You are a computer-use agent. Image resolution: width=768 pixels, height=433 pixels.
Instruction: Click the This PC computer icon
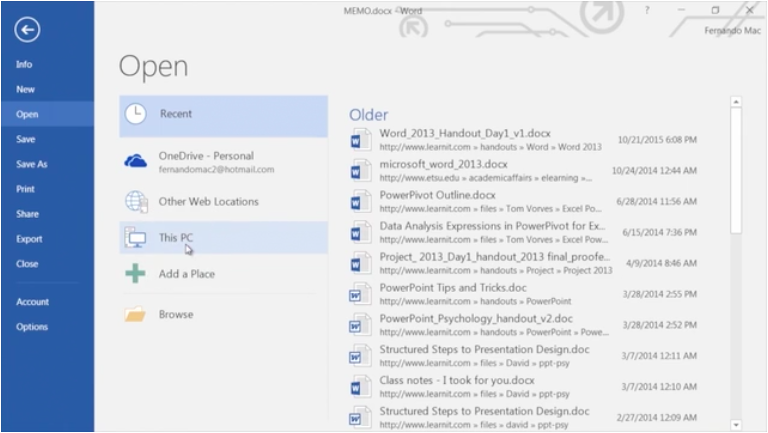[x=135, y=238]
